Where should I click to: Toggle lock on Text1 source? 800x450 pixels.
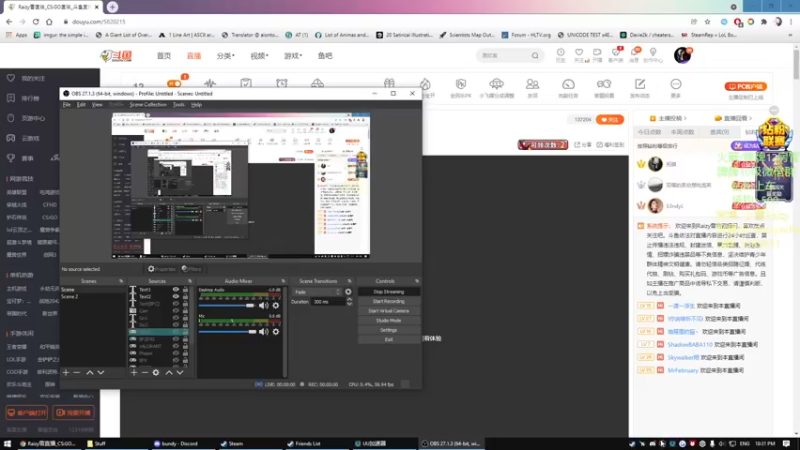coord(185,289)
